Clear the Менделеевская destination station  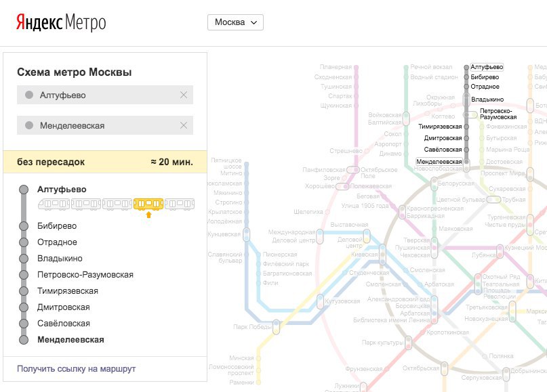[x=184, y=126]
